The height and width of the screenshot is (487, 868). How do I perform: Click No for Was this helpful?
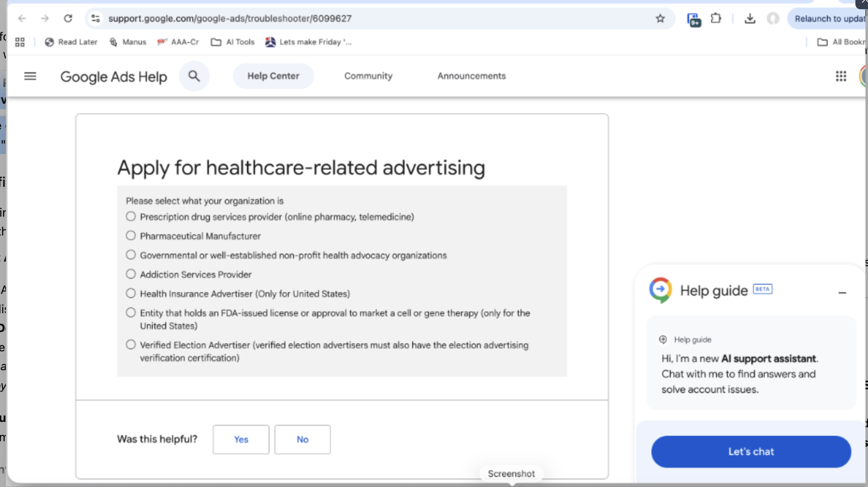(303, 439)
